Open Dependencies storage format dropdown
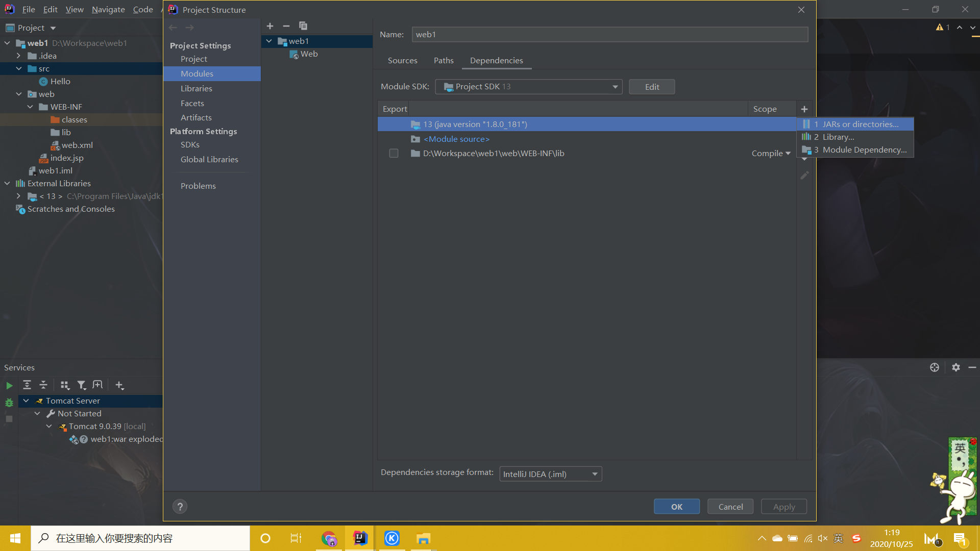 tap(550, 474)
